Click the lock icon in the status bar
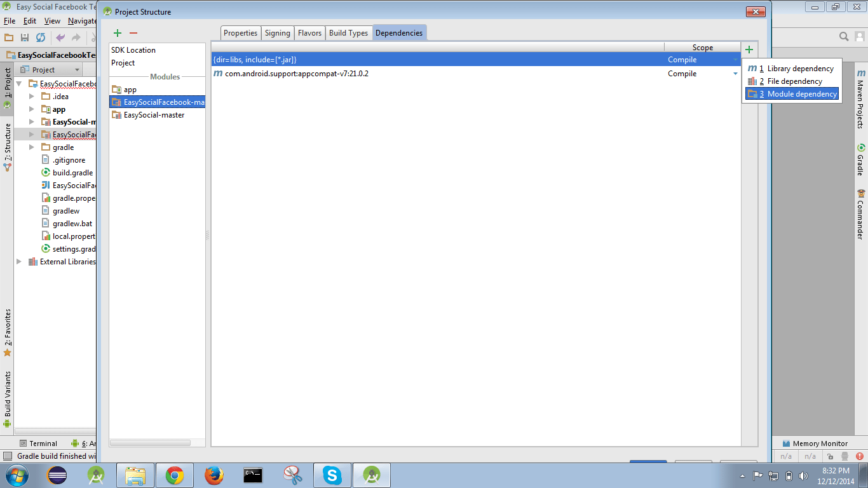The width and height of the screenshot is (868, 488). (830, 456)
